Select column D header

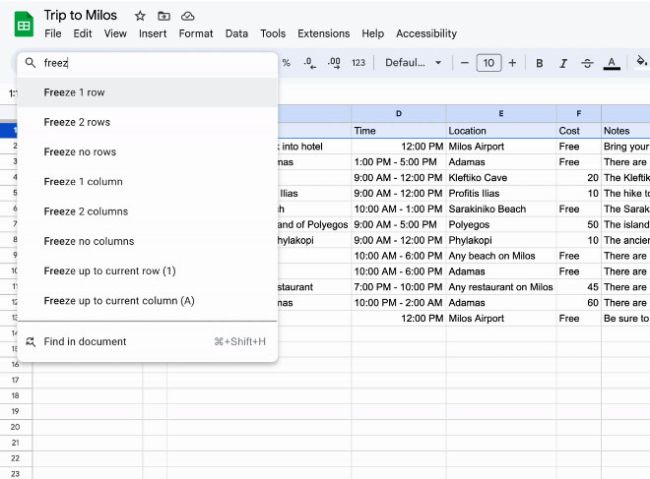(399, 114)
